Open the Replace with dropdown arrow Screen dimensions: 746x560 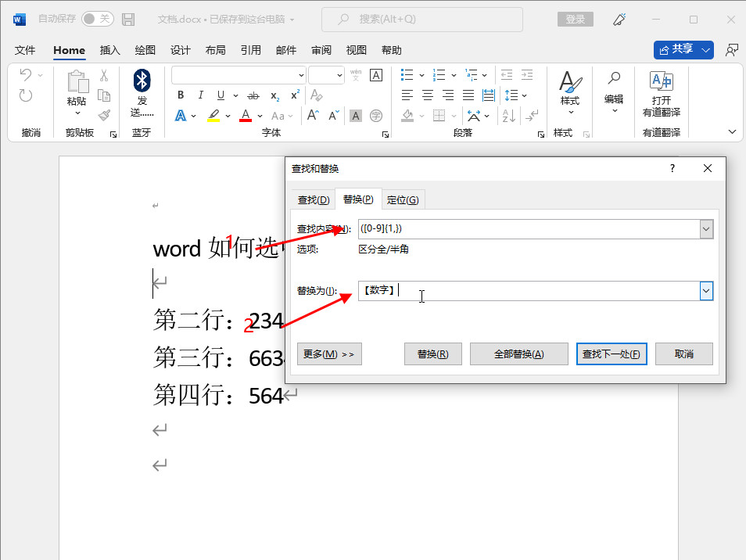(706, 291)
